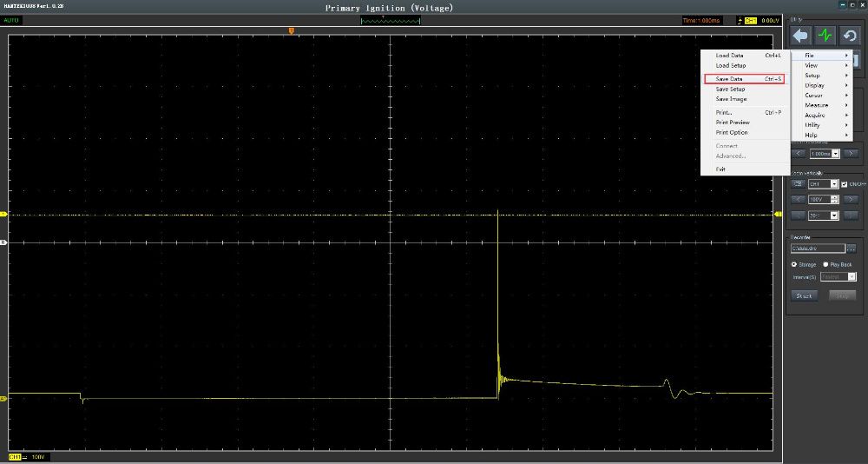Click the recorder Start button
The height and width of the screenshot is (464, 868).
tap(804, 295)
